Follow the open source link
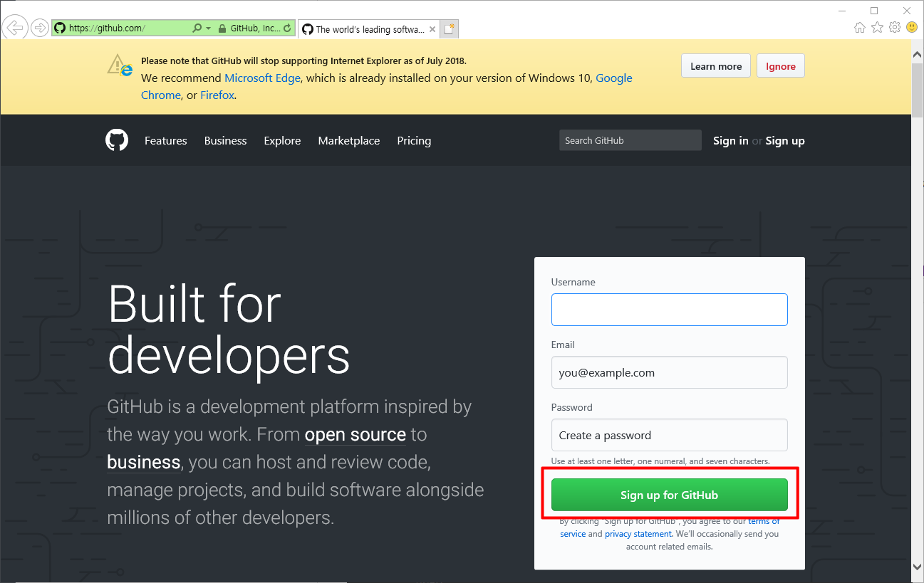The image size is (924, 583). (x=355, y=434)
